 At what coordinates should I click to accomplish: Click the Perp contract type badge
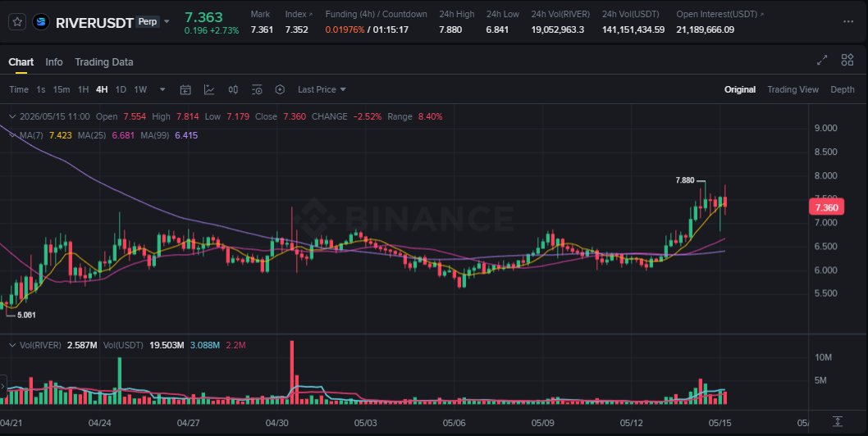click(x=147, y=21)
